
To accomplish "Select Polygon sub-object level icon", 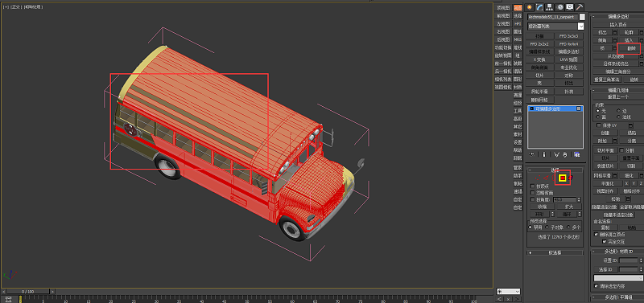I will 562,178.
